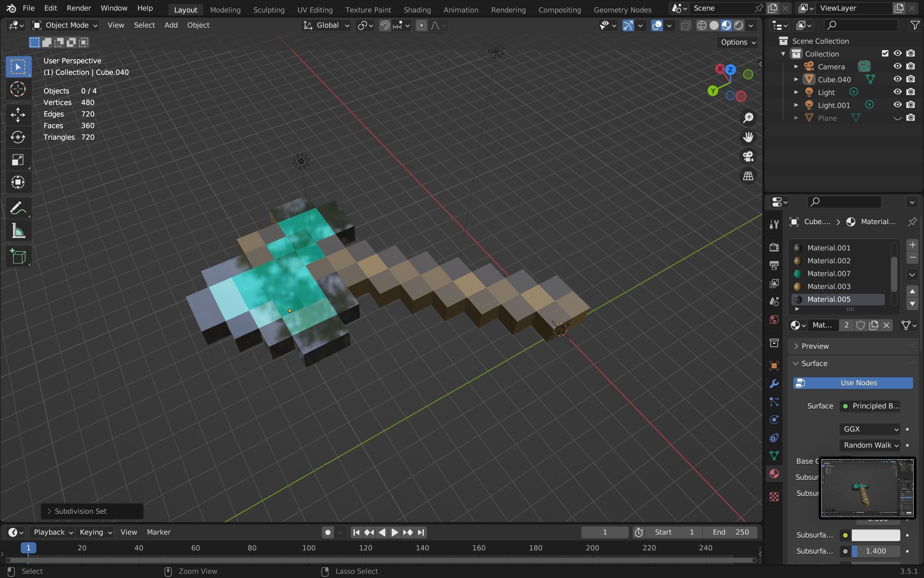This screenshot has height=578, width=924.
Task: Click the Subsurface color swatch
Action: coord(875,536)
